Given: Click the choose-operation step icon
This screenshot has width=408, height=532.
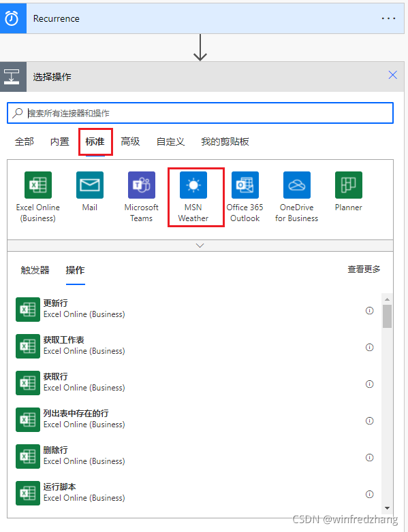Looking at the screenshot, I should (12, 77).
